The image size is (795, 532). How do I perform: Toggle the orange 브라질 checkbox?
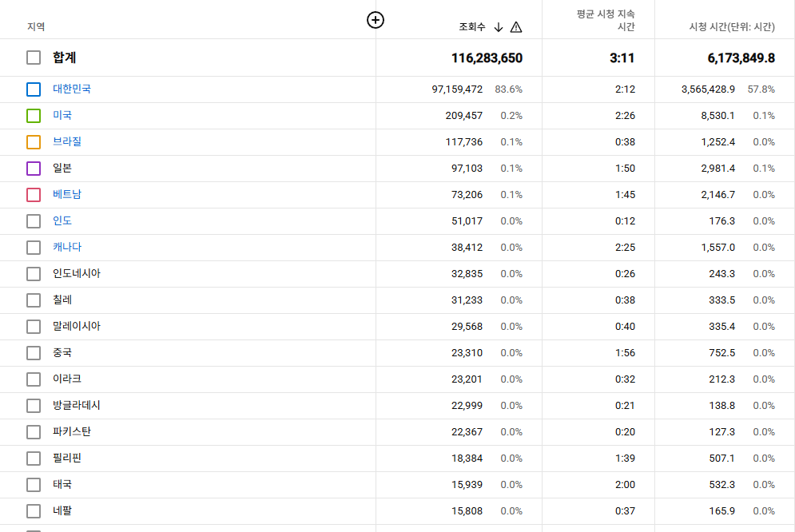(x=34, y=142)
